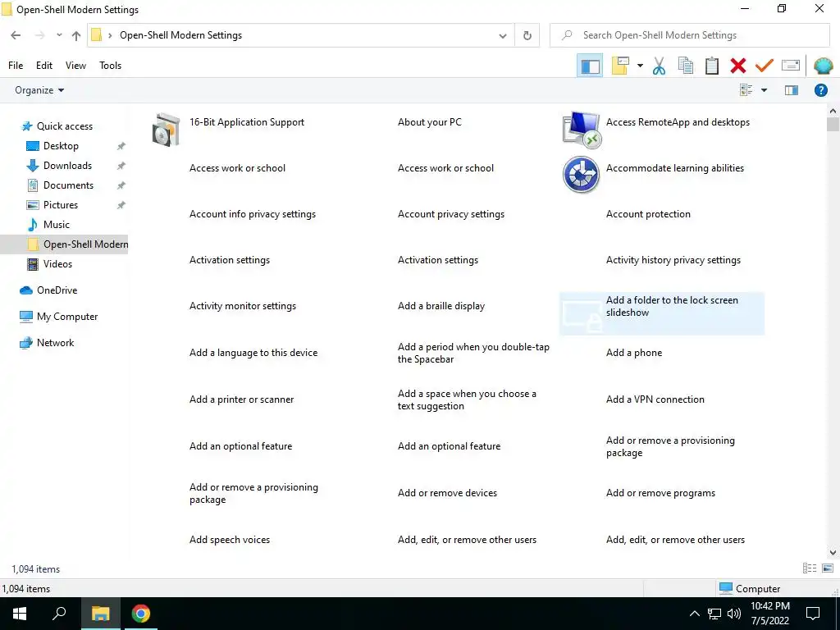
Task: Click the red X Delete icon
Action: click(737, 66)
